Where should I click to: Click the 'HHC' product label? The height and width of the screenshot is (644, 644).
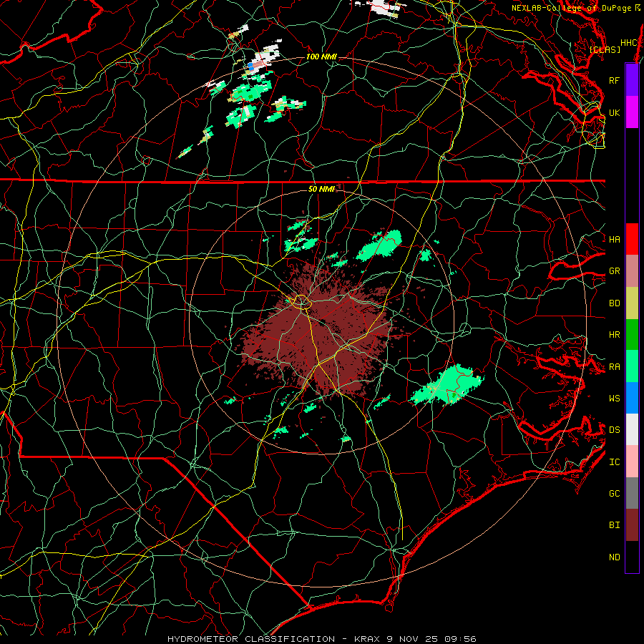click(x=629, y=42)
